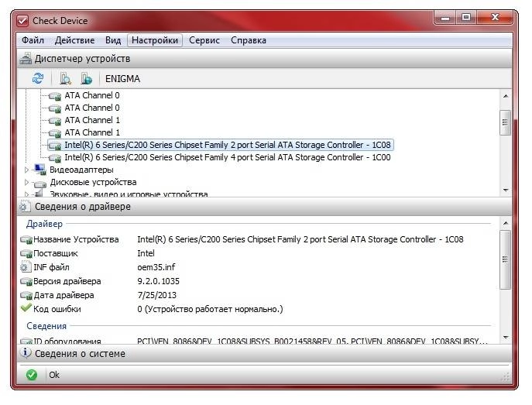
Task: Open the Справка menu
Action: coord(249,40)
